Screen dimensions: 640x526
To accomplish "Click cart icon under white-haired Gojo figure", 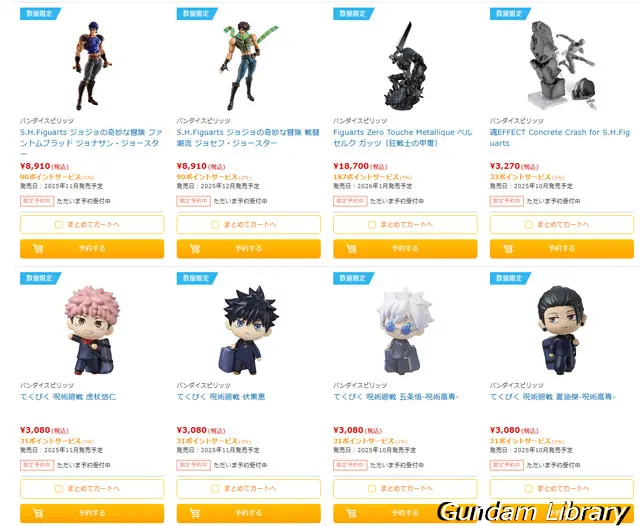I will 351,513.
